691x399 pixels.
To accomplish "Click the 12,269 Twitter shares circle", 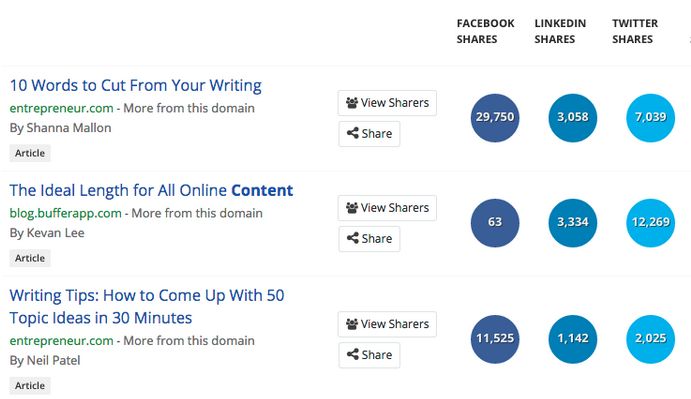I will click(650, 223).
